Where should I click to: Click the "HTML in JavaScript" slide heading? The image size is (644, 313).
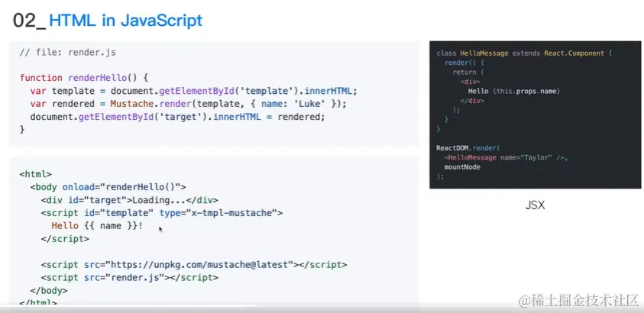click(125, 20)
